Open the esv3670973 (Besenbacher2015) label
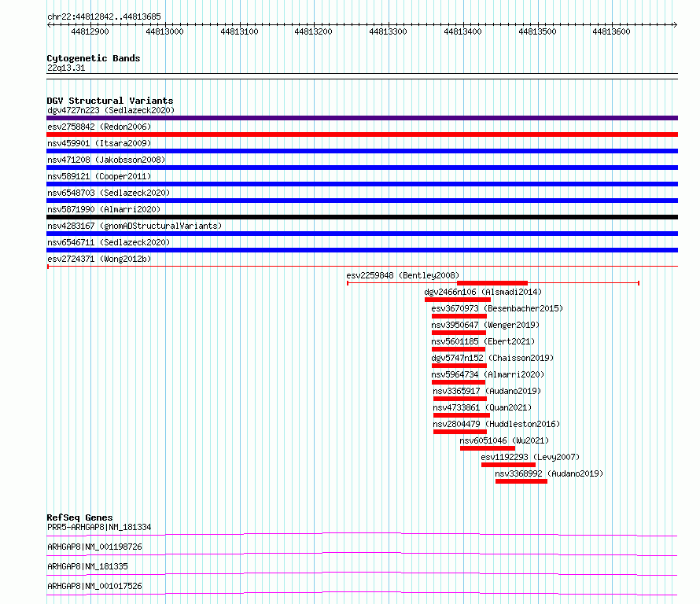700x604 pixels. (497, 308)
